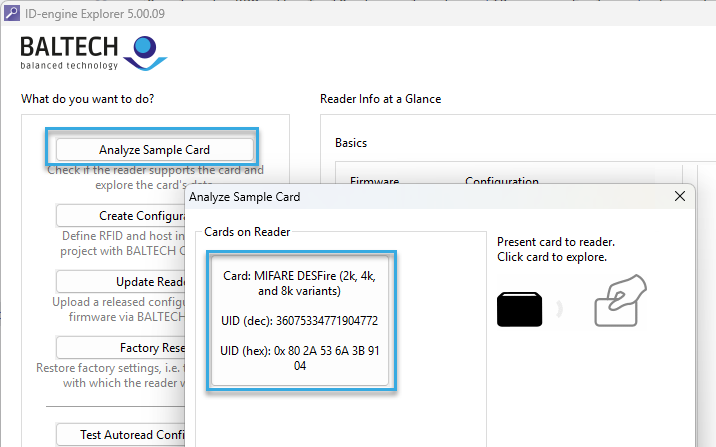The width and height of the screenshot is (716, 447).
Task: Click the 'Cards on Reader' group label
Action: coord(247,232)
